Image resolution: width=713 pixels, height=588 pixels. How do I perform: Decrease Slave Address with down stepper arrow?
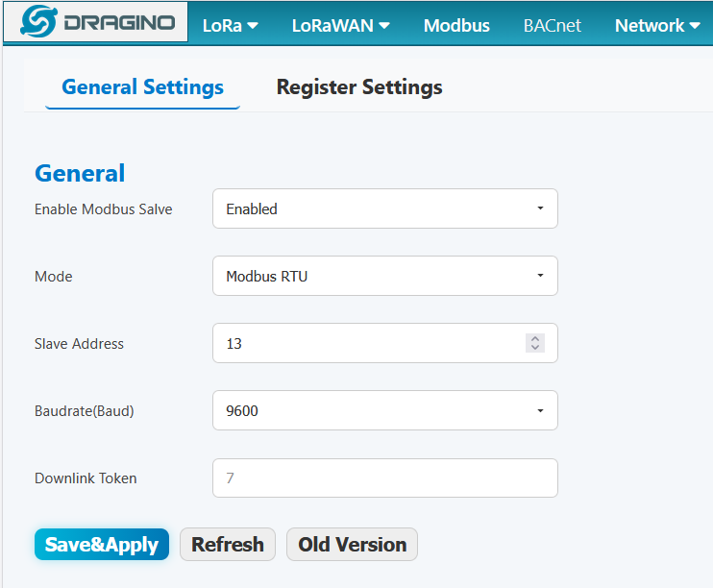(535, 348)
